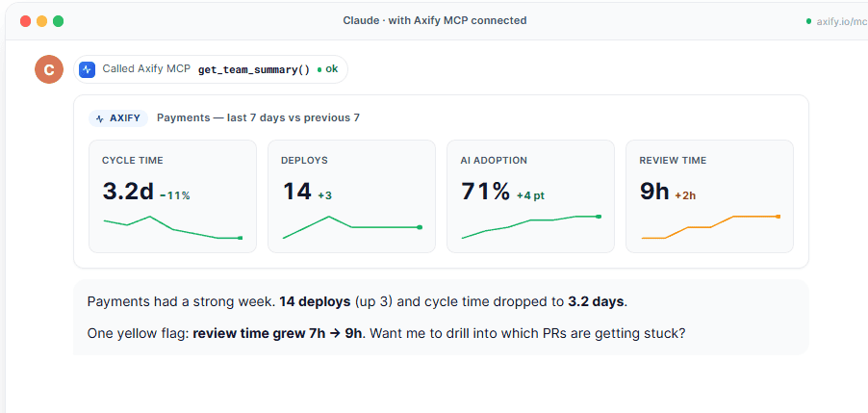Minimize the window with the yellow button
Screen dimensions: 868x413
pyautogui.click(x=41, y=21)
